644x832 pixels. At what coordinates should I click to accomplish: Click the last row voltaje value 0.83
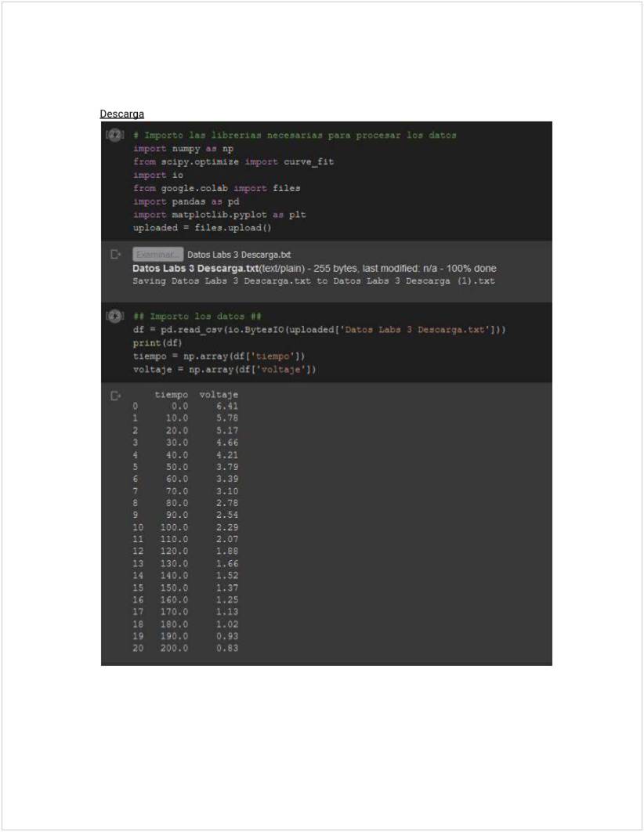[x=226, y=648]
